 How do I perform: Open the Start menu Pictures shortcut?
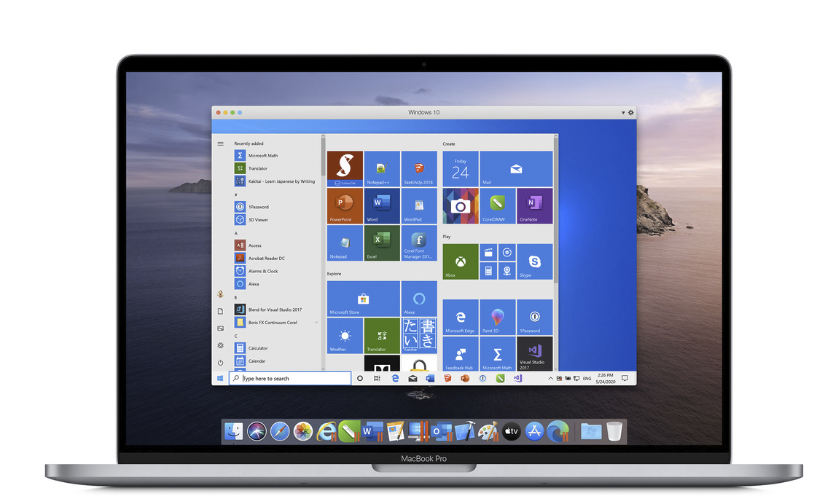[220, 328]
